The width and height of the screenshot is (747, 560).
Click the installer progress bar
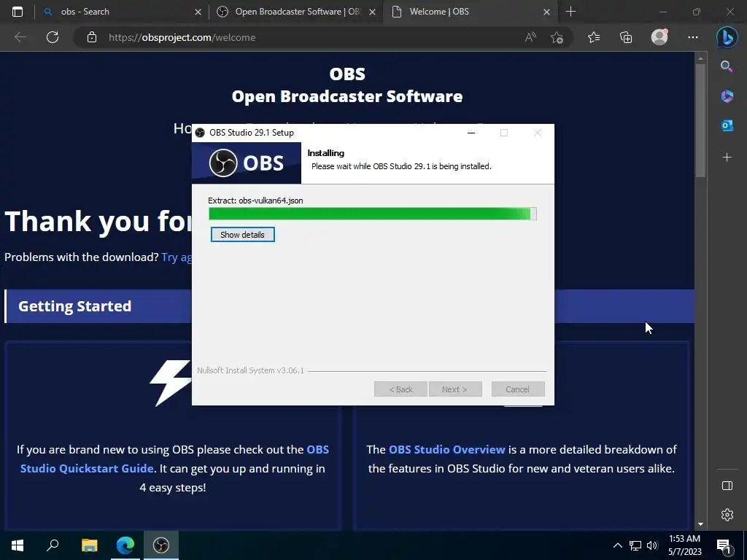(373, 214)
